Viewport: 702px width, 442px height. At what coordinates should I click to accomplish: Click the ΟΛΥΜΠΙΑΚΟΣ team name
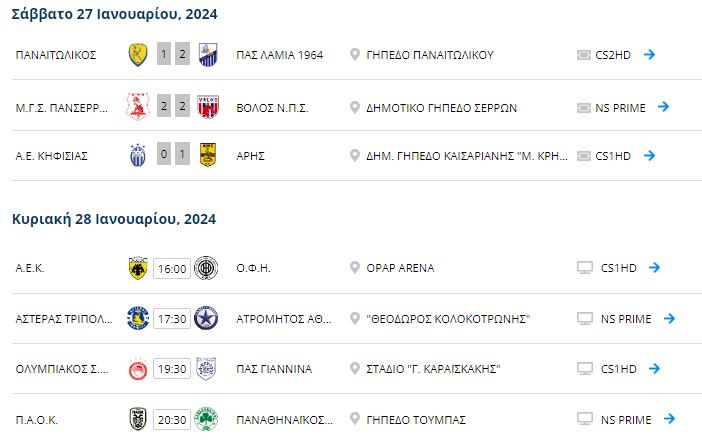(62, 369)
